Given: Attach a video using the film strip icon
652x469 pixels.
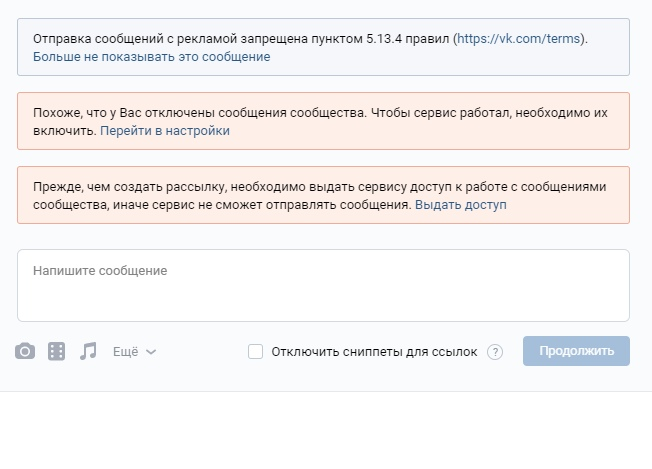Looking at the screenshot, I should 57,351.
